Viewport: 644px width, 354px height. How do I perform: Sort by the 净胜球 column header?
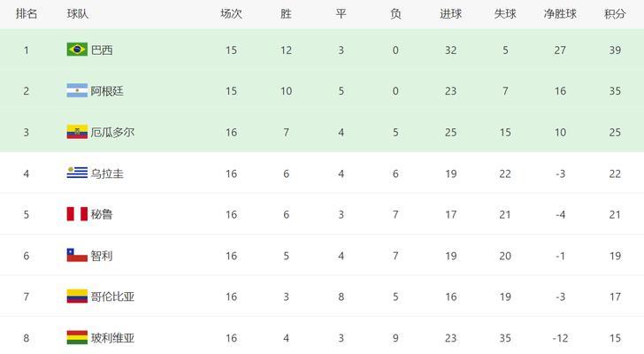[x=560, y=14]
